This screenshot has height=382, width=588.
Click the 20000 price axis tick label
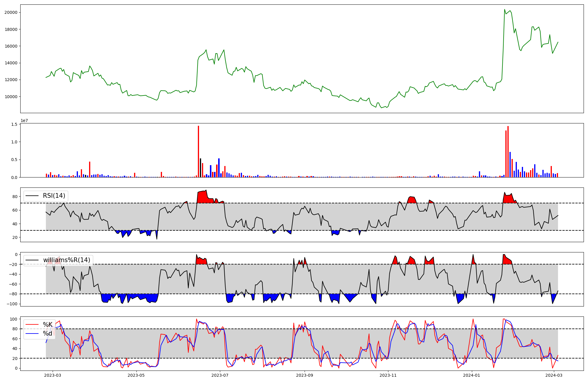(11, 12)
